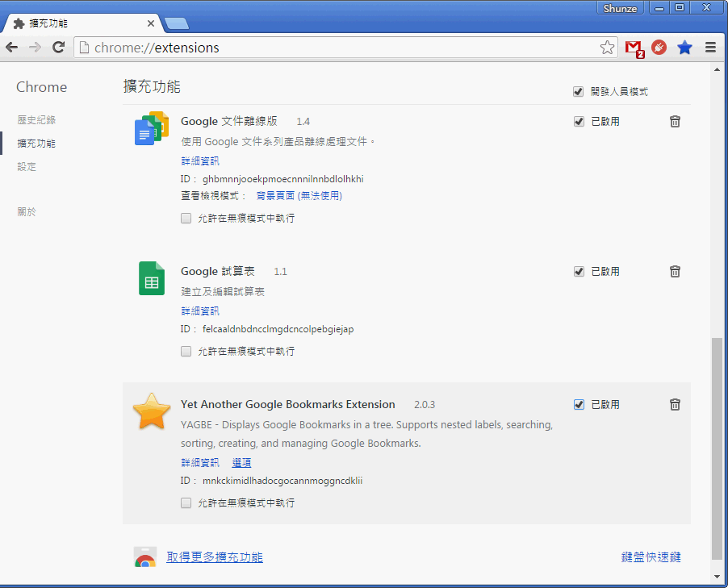Open 關於 in the sidebar
Viewport: 728px width, 588px height.
pos(27,211)
